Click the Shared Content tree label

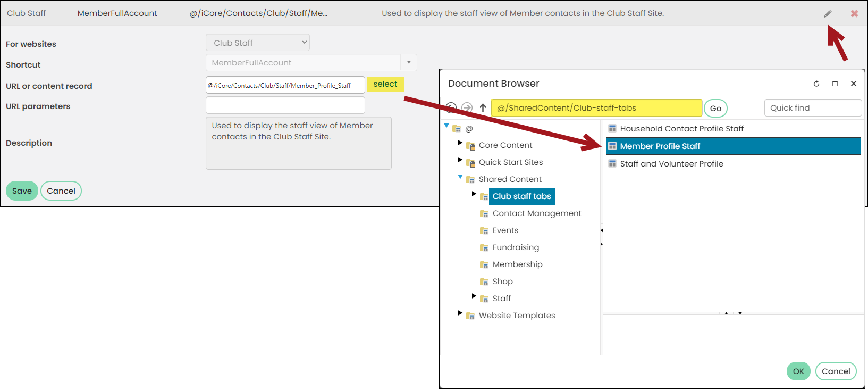coord(510,179)
